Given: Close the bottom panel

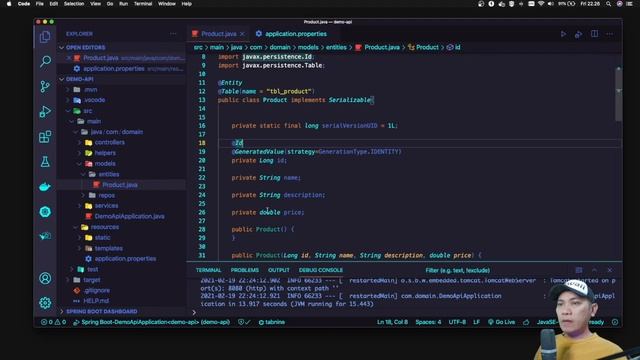Looking at the screenshot, I should coord(609,270).
